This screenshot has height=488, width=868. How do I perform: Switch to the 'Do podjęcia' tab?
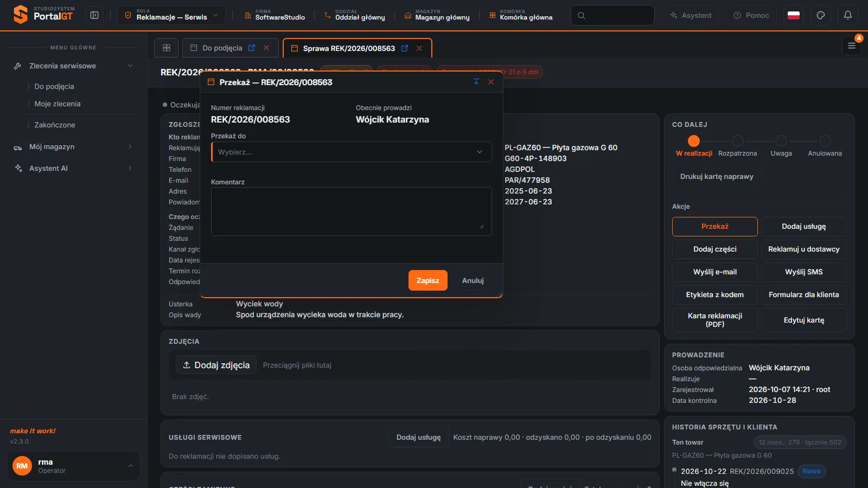click(222, 48)
